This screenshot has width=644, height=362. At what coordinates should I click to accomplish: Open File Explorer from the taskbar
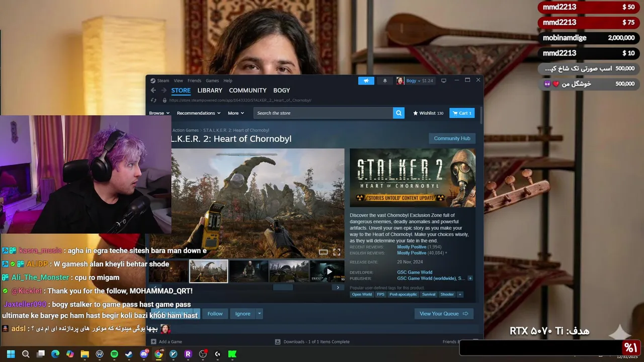[x=85, y=354]
